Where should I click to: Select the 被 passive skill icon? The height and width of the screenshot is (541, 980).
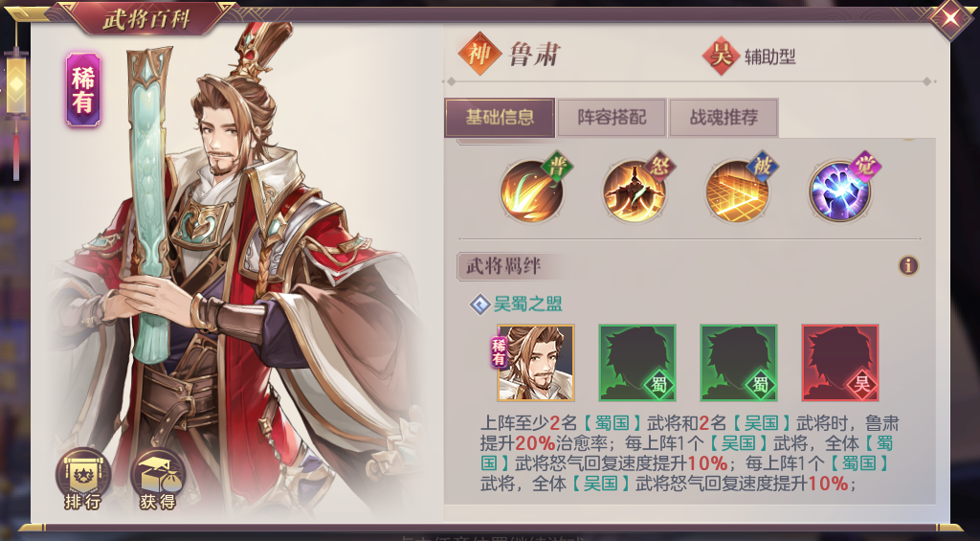pyautogui.click(x=738, y=191)
